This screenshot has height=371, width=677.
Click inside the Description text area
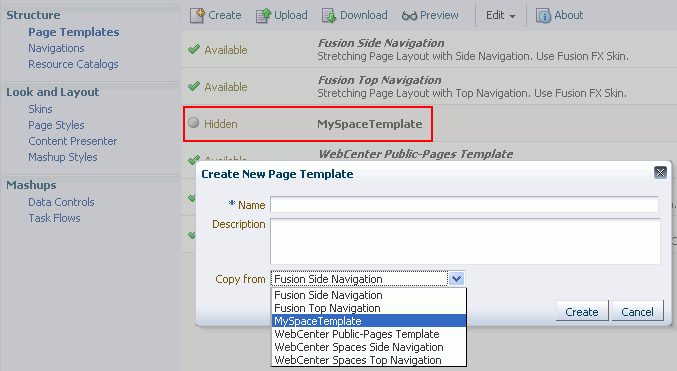point(465,241)
